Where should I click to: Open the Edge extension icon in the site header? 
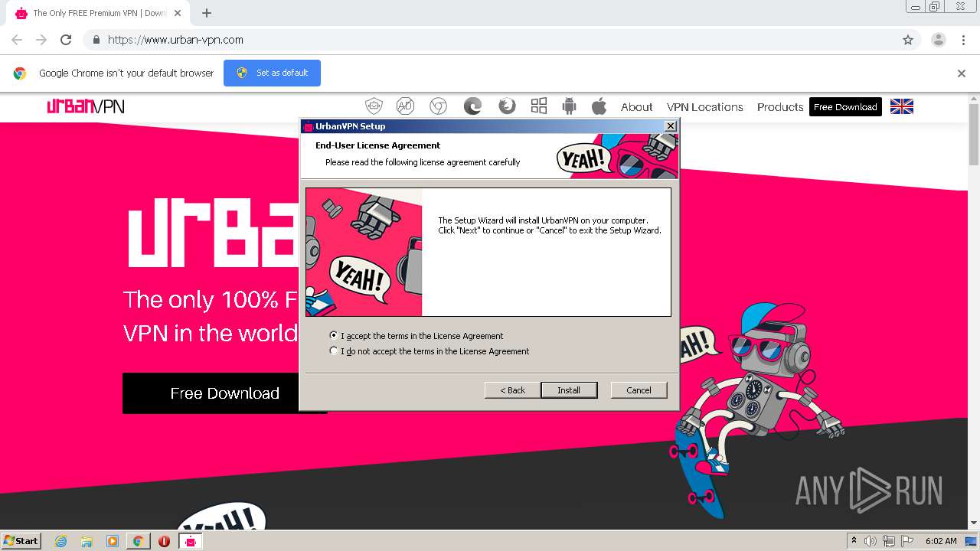(x=472, y=106)
